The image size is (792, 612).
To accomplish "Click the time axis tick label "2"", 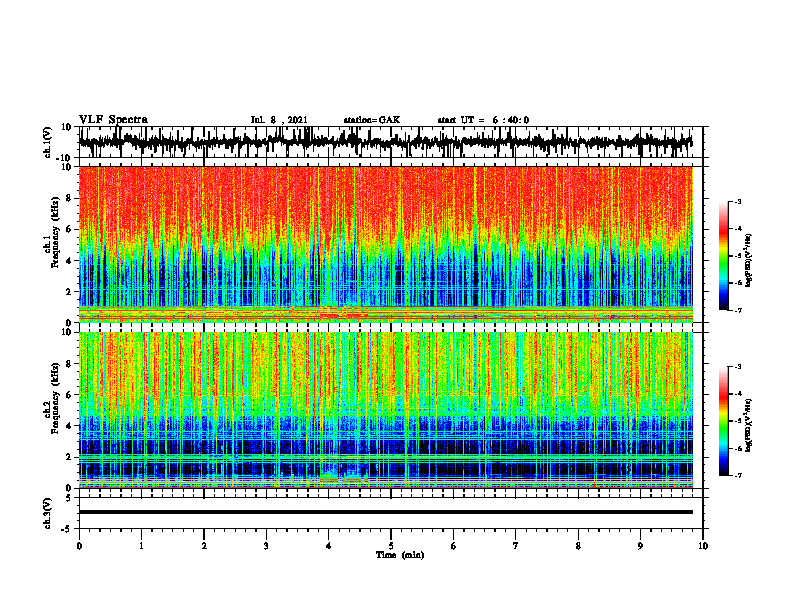I will 204,546.
